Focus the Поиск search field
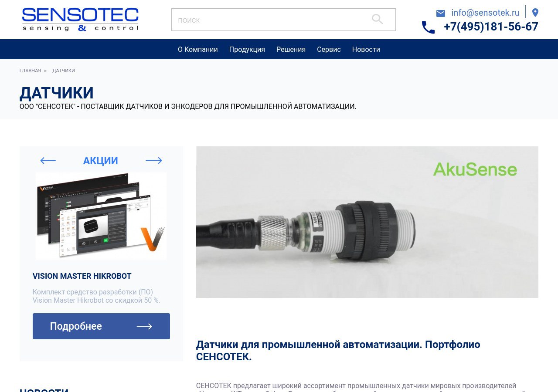 (283, 20)
